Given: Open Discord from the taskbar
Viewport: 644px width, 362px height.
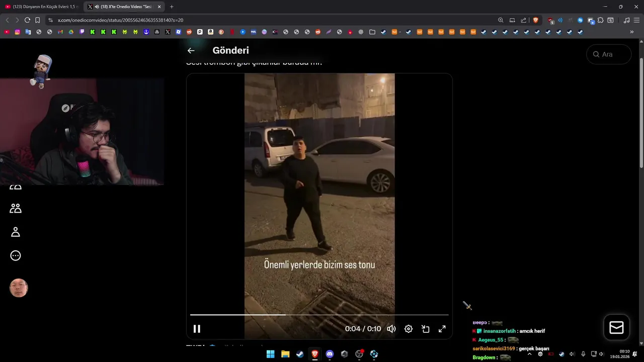Looking at the screenshot, I should (330, 354).
